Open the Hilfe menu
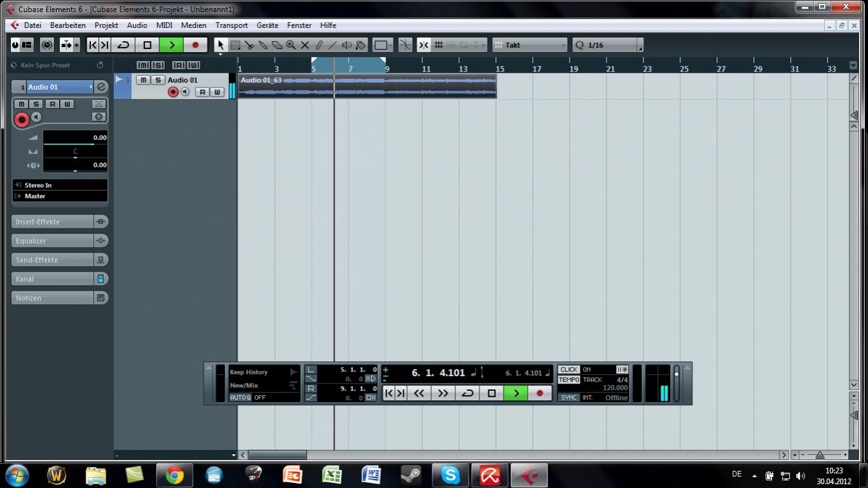Image resolution: width=868 pixels, height=488 pixels. pos(329,25)
